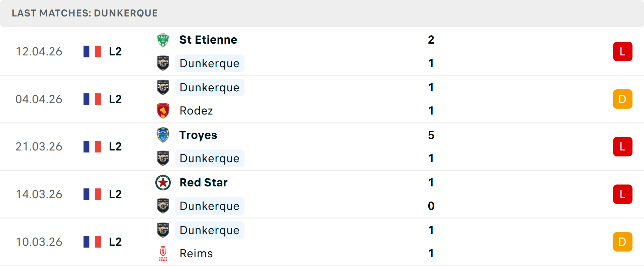Click the L2 league label on 21.03.26
The width and height of the screenshot is (644, 266).
click(x=115, y=147)
